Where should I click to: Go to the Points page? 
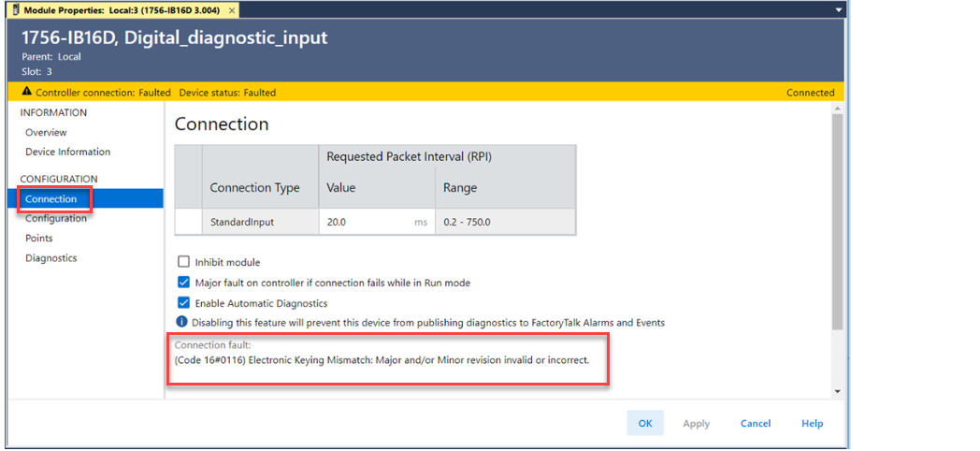[x=38, y=239]
